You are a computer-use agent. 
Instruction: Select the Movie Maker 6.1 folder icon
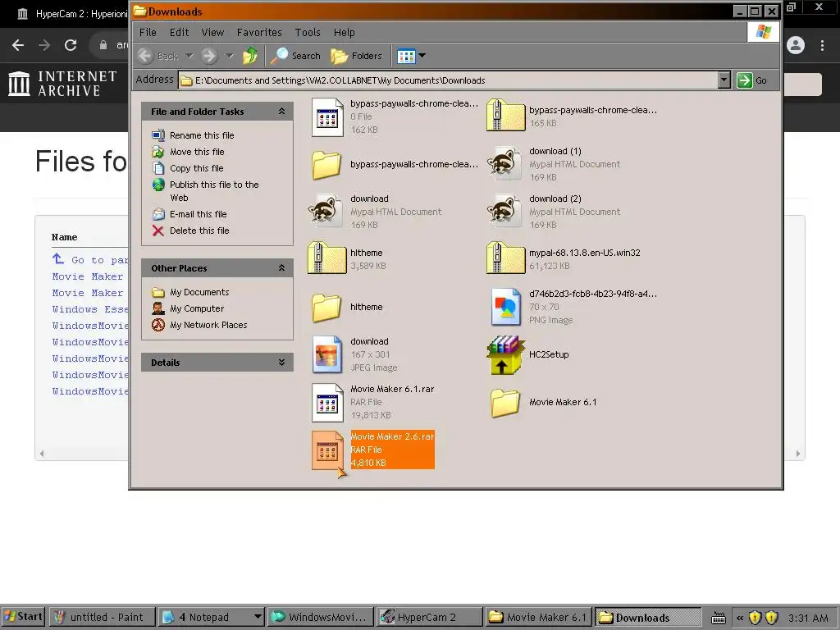505,402
